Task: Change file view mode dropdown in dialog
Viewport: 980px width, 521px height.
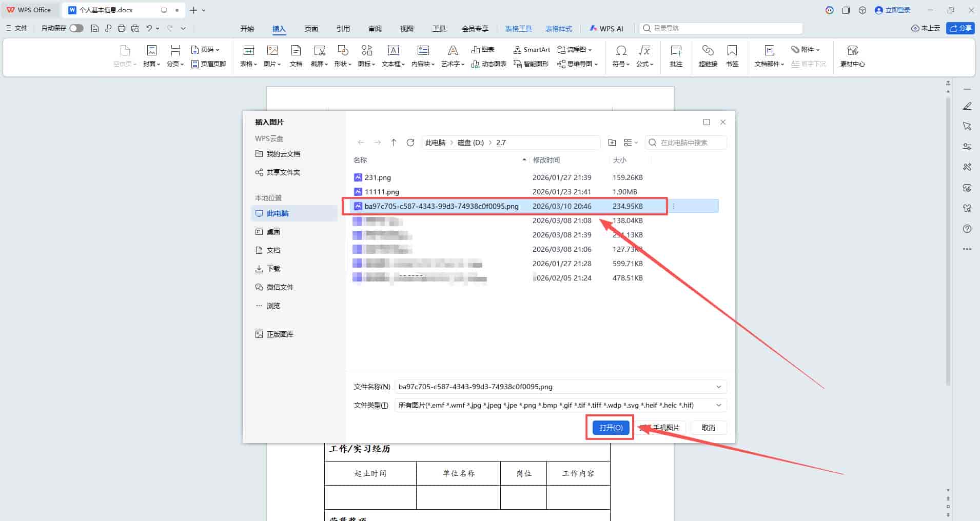Action: [x=631, y=143]
